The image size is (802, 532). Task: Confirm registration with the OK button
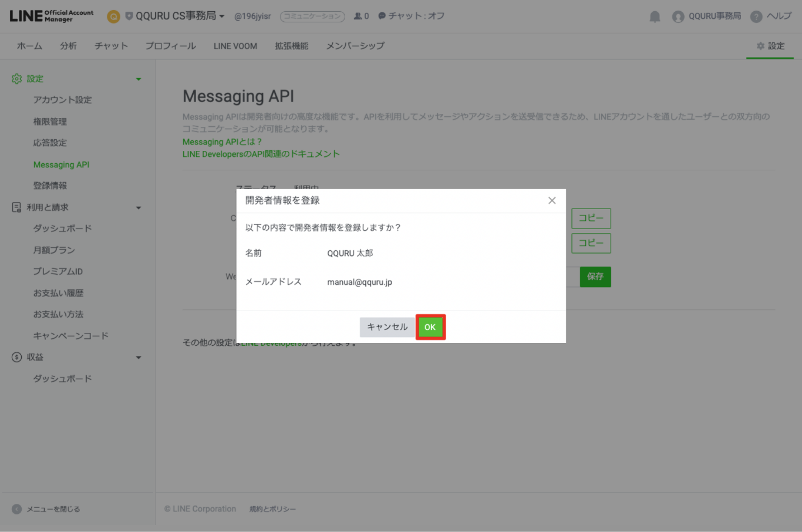tap(430, 327)
